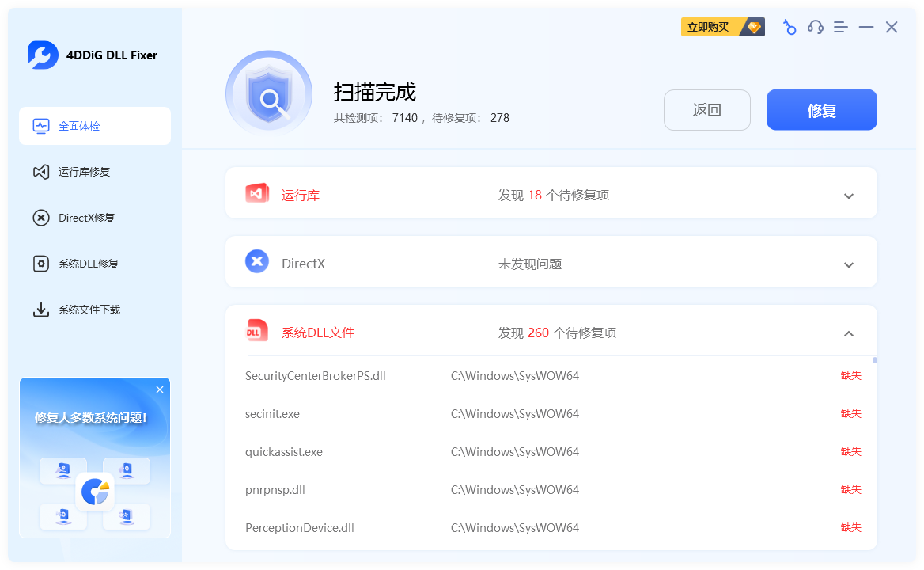Viewport: 924px width, 570px height.
Task: Click the blue 修复 repair button
Action: 821,110
